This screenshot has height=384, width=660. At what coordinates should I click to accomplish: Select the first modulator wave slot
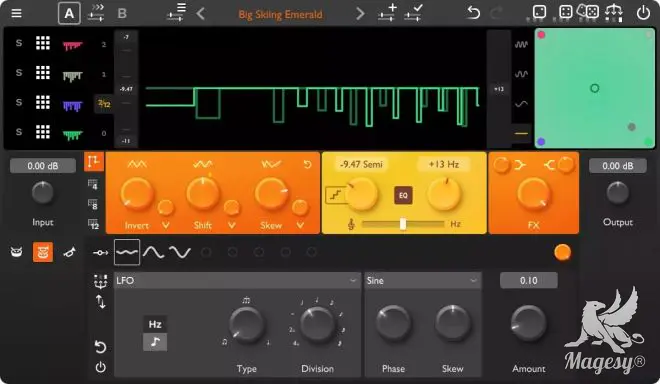coord(127,252)
